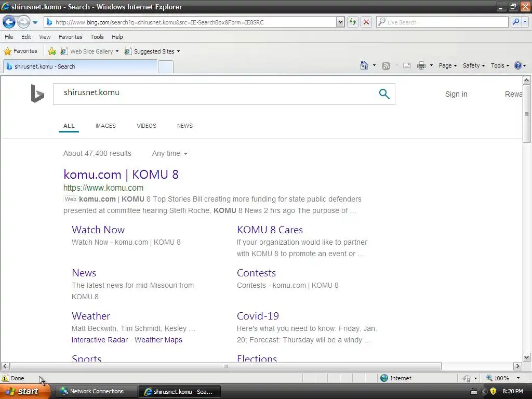The width and height of the screenshot is (532, 399).
Task: Click the Sign in link
Action: [456, 95]
